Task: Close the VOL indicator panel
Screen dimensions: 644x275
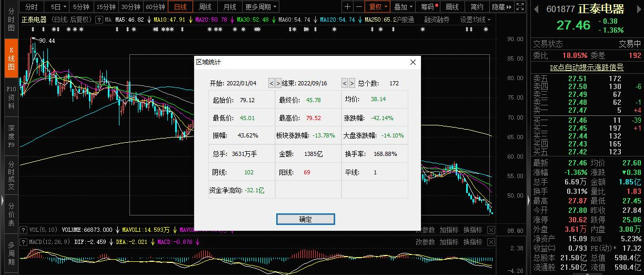Action: pos(490,230)
